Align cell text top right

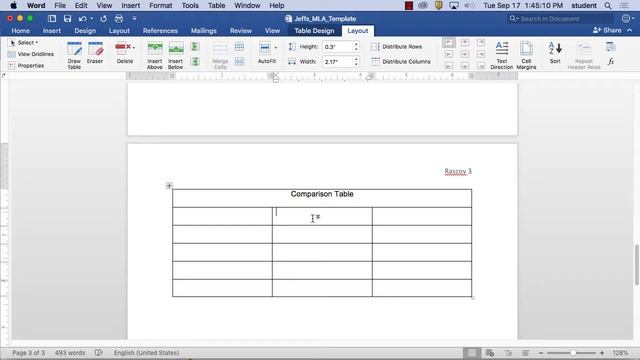tap(481, 42)
